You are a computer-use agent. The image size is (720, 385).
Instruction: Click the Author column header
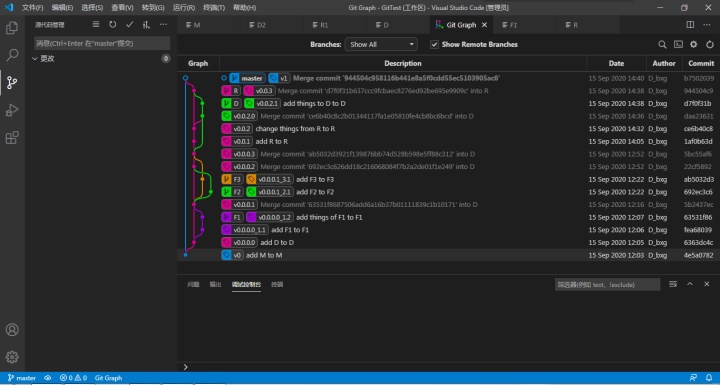[x=664, y=63]
